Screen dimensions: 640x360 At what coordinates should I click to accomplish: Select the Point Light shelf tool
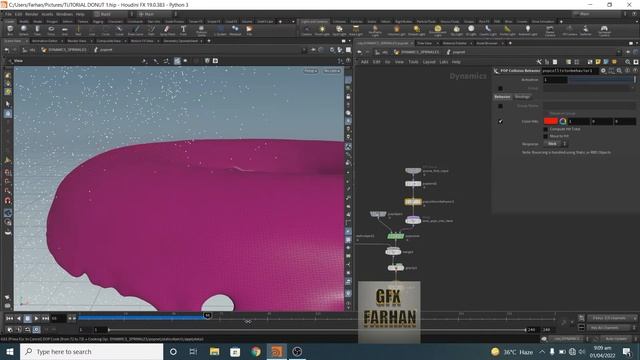click(x=322, y=30)
